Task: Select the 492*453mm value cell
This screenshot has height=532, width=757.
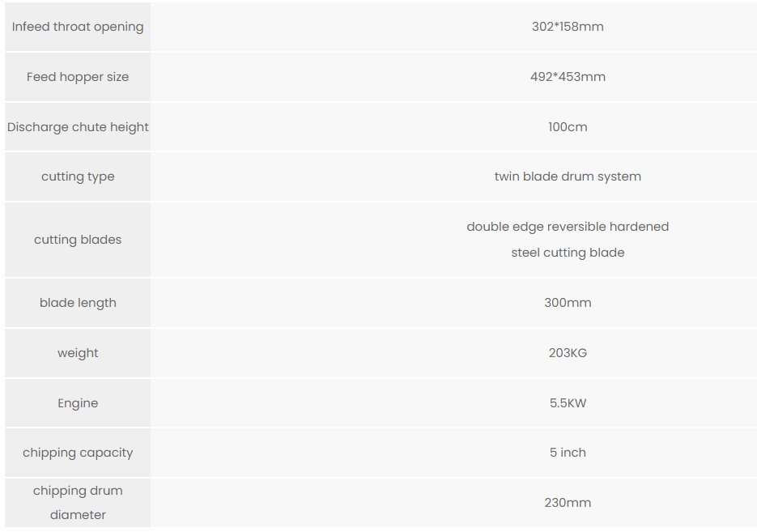Action: (x=568, y=77)
